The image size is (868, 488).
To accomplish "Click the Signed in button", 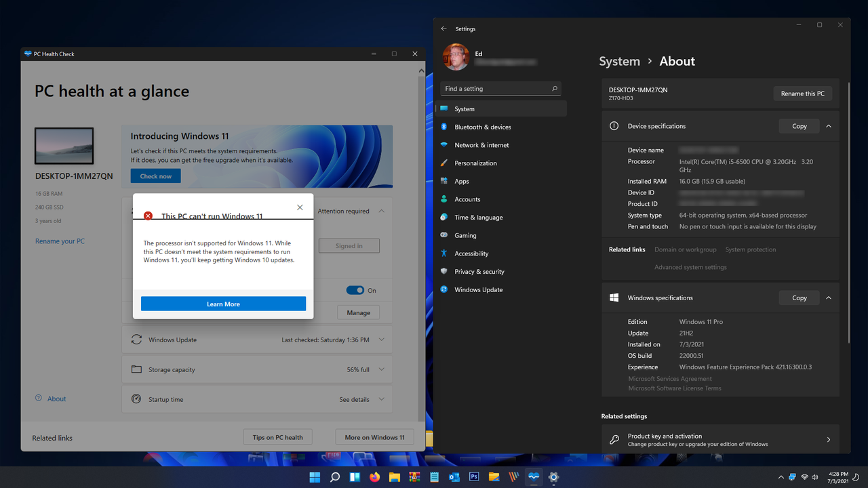I will point(349,246).
